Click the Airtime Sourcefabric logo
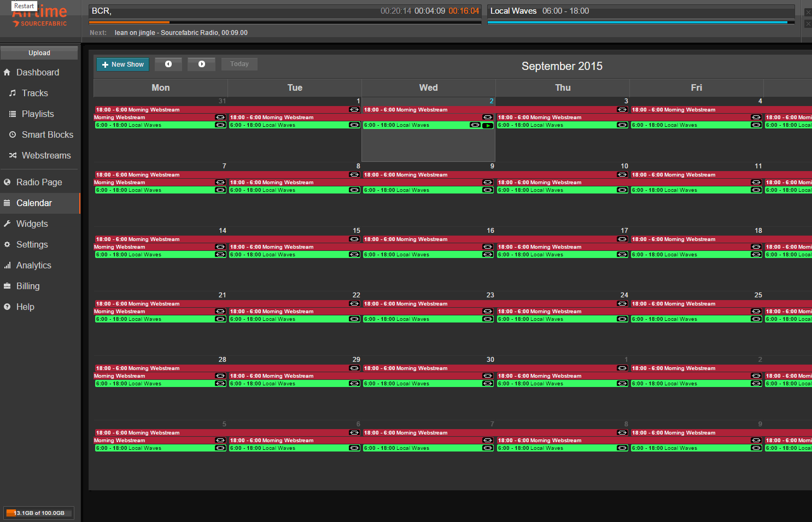The image size is (812, 522). [40, 16]
